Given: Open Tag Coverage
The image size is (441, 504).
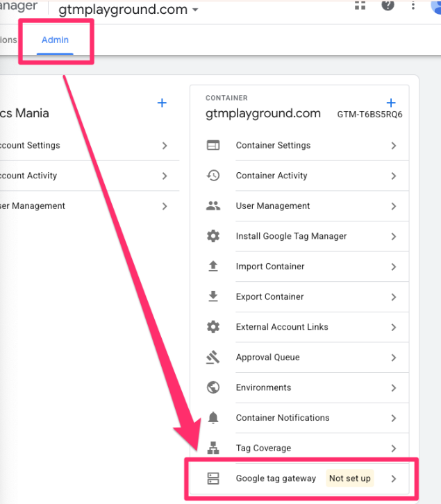Looking at the screenshot, I should click(299, 448).
